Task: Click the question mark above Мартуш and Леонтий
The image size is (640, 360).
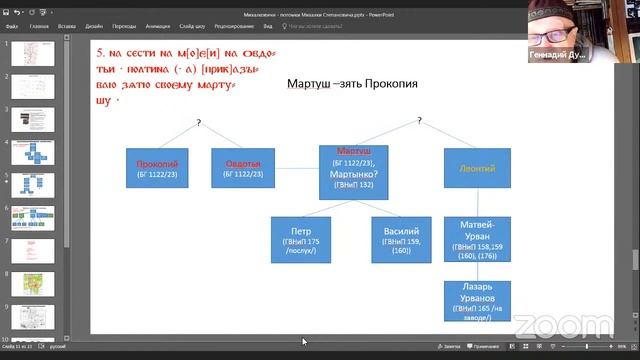Action: coord(419,120)
